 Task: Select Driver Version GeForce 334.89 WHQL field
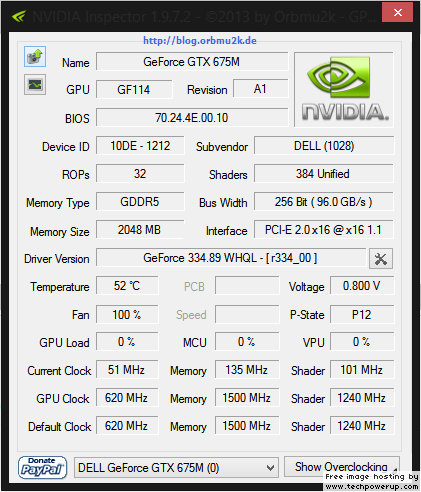pos(231,258)
